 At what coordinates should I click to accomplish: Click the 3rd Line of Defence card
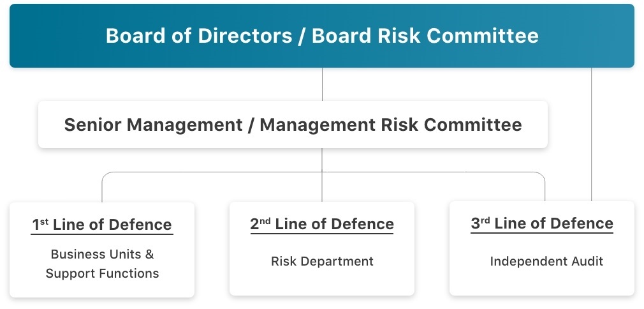tap(542, 248)
